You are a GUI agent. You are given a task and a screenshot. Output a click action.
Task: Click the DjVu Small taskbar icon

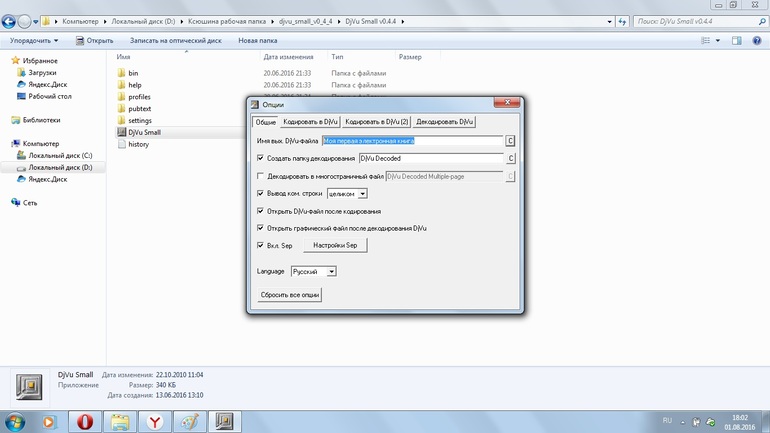coord(225,422)
